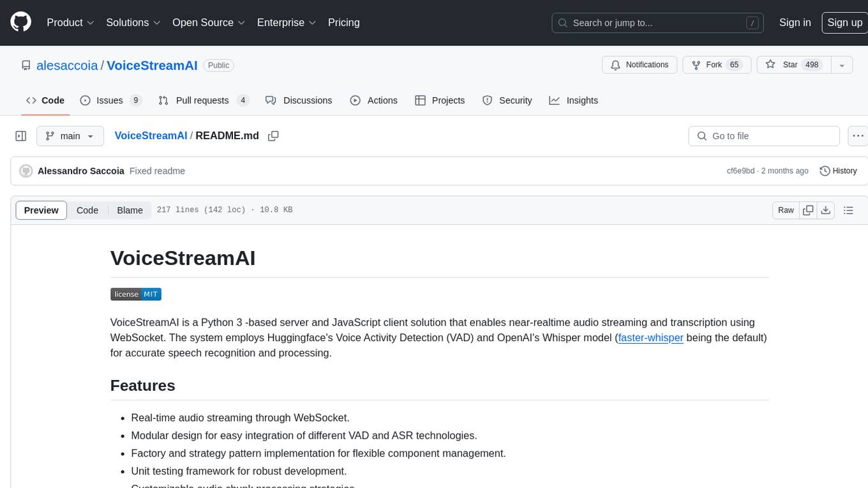Open the main branch selector
868x488 pixels.
pyautogui.click(x=70, y=136)
